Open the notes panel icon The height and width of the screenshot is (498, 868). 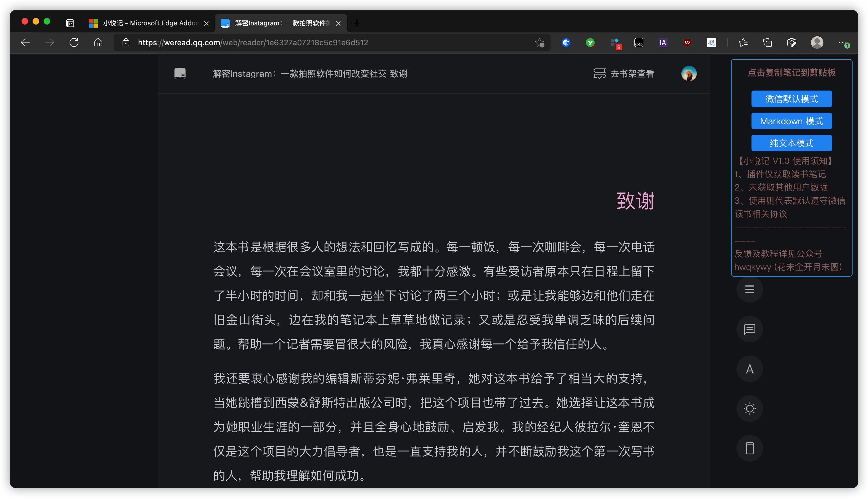pos(749,329)
